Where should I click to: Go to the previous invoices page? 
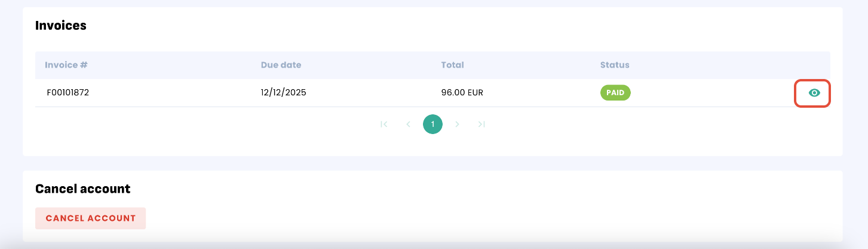(x=408, y=124)
